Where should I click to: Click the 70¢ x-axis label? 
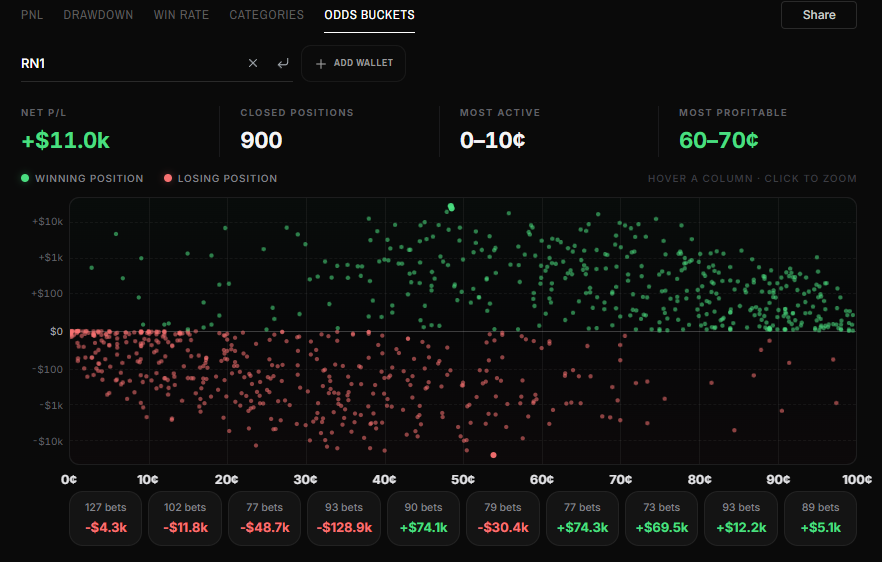[620, 479]
